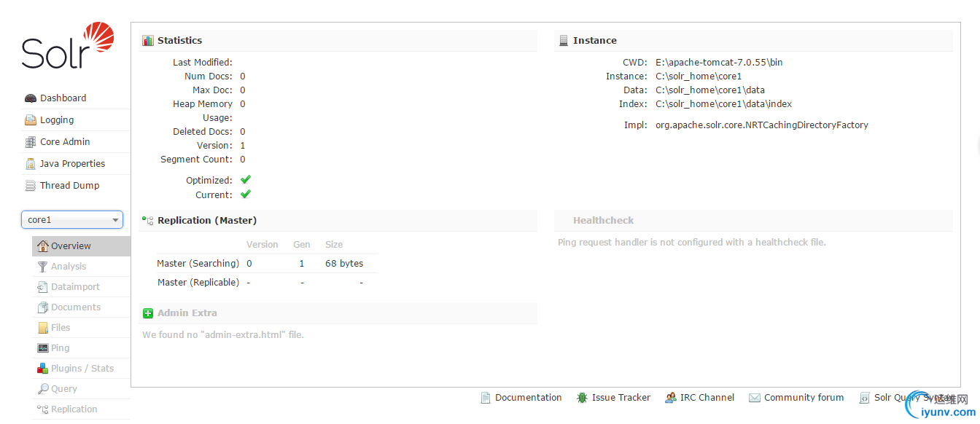Click the CWD path E:\apache-tomcat-7.0.55\bin

tap(719, 63)
